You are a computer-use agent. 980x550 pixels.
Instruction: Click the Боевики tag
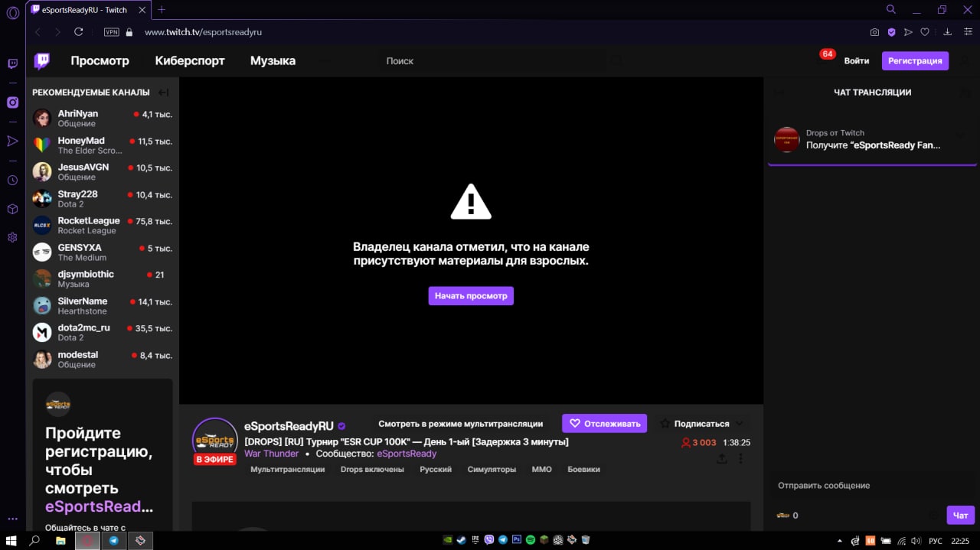[583, 470]
